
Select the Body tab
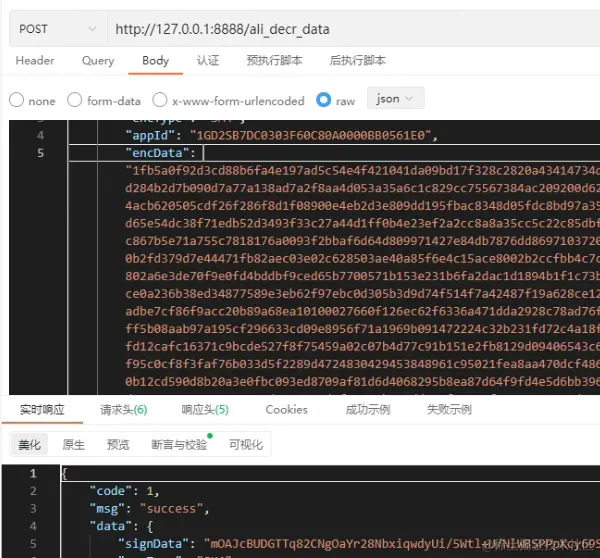pyautogui.click(x=155, y=60)
